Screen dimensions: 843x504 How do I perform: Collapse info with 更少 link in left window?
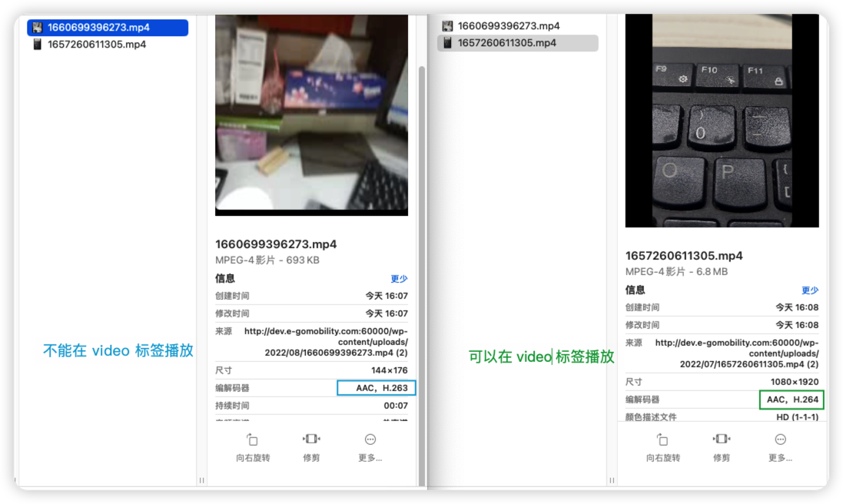coord(399,278)
